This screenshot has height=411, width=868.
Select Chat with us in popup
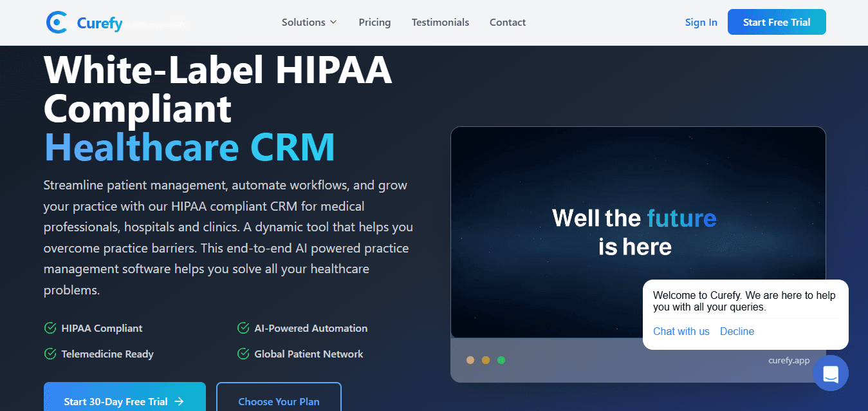(681, 331)
